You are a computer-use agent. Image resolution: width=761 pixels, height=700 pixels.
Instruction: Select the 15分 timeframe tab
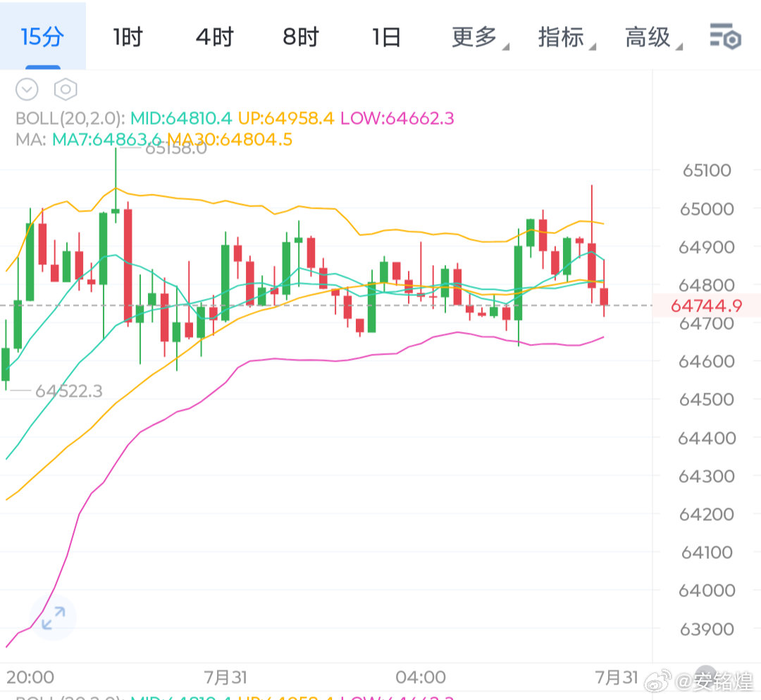(x=42, y=37)
